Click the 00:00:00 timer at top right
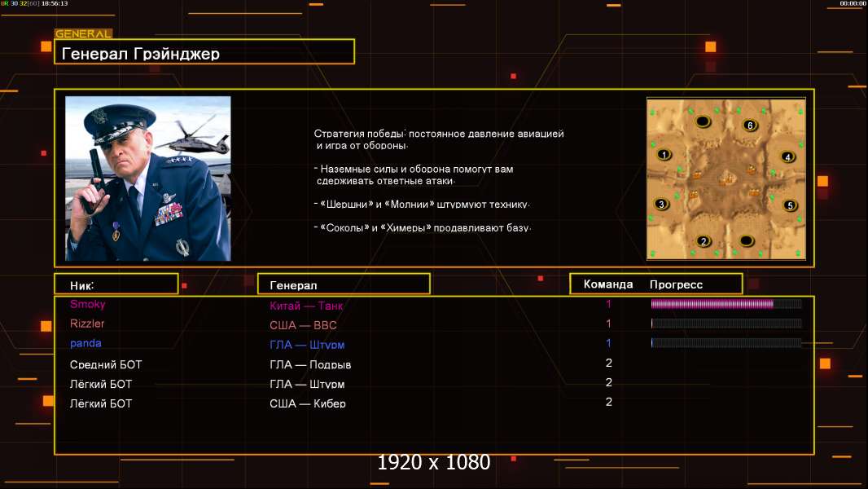868x489 pixels. coord(853,3)
